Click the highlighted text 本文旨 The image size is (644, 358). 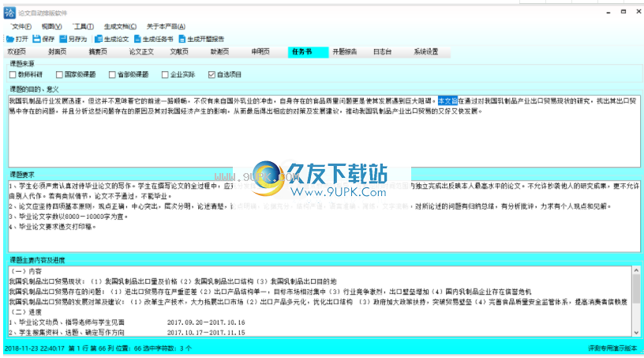pos(447,101)
